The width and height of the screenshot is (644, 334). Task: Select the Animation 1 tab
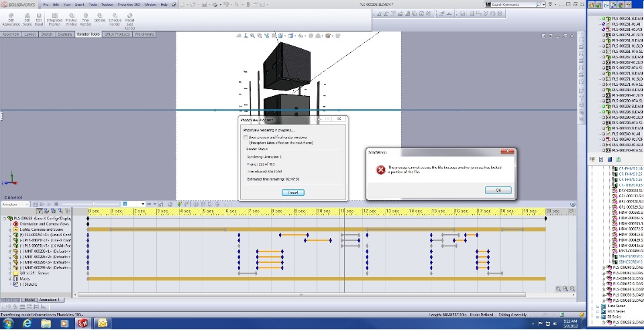(49, 300)
